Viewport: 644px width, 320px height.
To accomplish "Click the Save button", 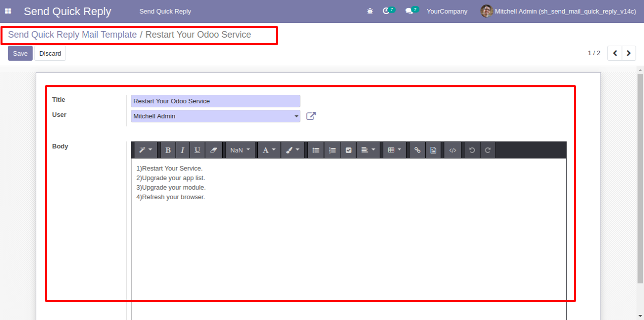I will (x=20, y=53).
